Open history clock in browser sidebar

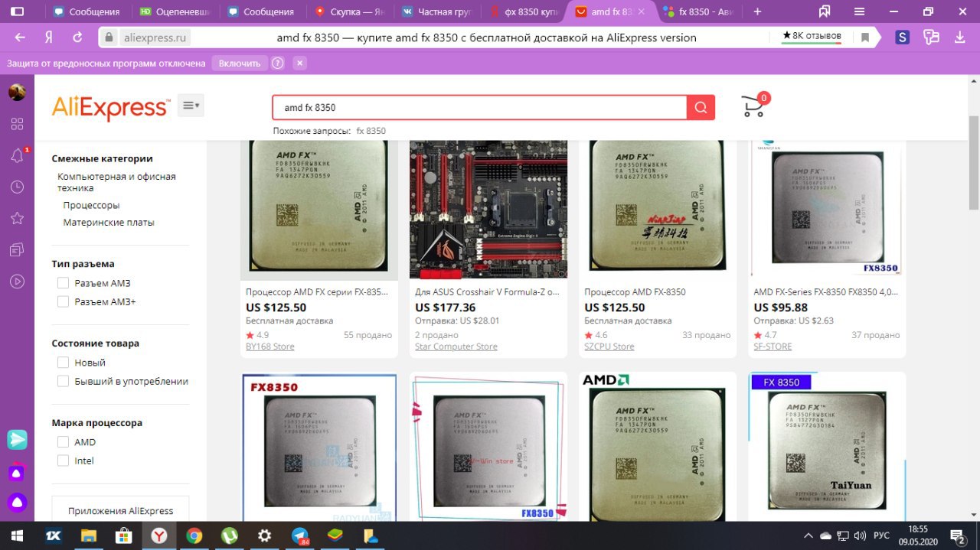click(17, 187)
